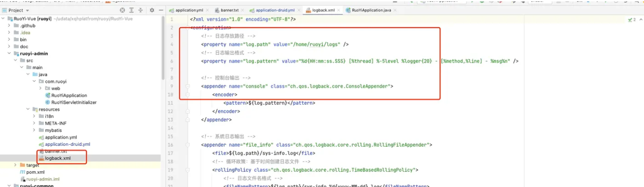The height and width of the screenshot is (187, 644).
Task: Collapse the ruoyi-admin module
Action: 9,53
